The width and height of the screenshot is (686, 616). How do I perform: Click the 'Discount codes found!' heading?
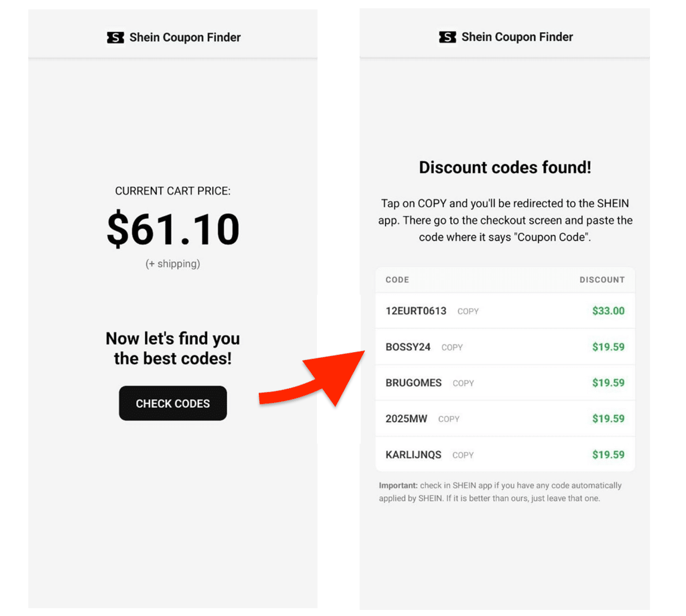(505, 167)
